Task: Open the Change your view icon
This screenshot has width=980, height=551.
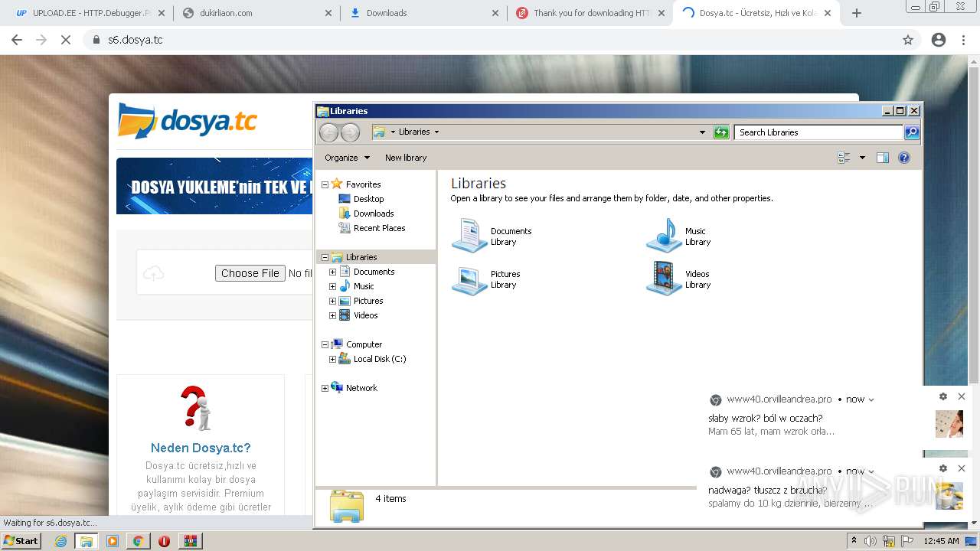Action: tap(844, 158)
